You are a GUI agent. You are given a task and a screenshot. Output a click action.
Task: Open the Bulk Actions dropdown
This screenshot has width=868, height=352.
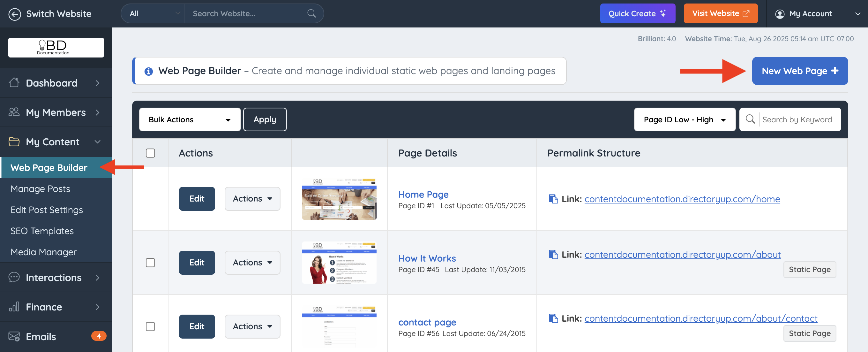click(x=190, y=120)
